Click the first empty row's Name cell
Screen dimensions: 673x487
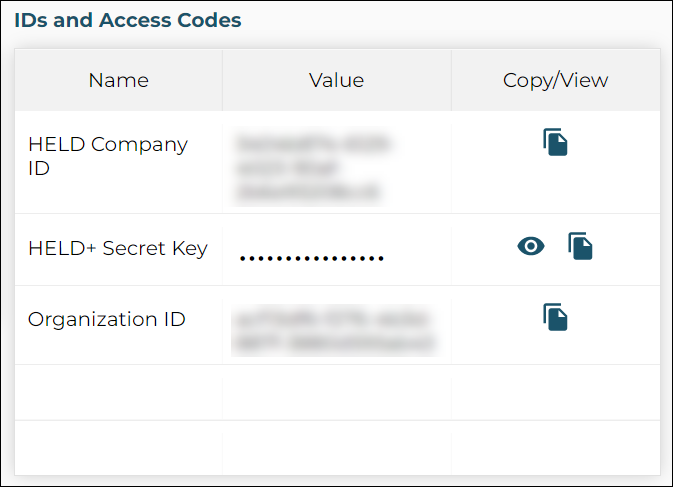(118, 393)
